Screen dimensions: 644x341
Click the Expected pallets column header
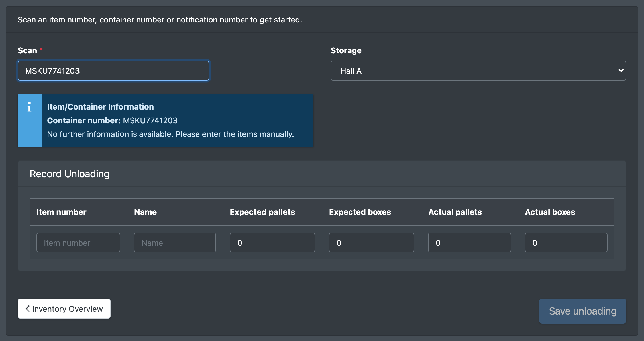pyautogui.click(x=262, y=212)
